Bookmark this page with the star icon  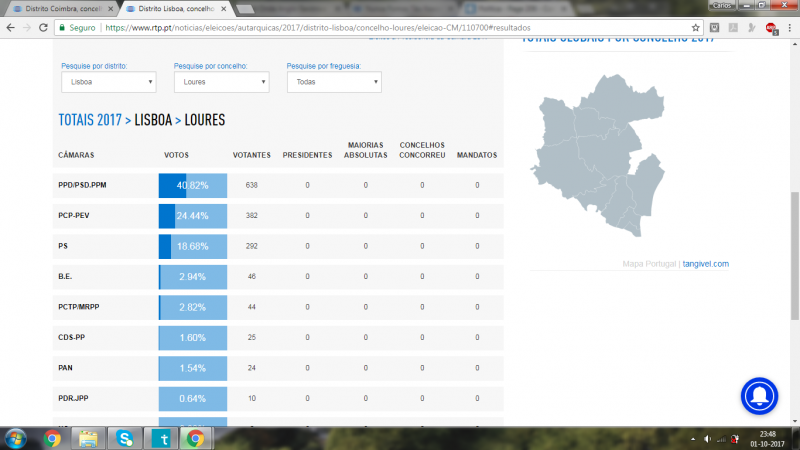pyautogui.click(x=695, y=28)
